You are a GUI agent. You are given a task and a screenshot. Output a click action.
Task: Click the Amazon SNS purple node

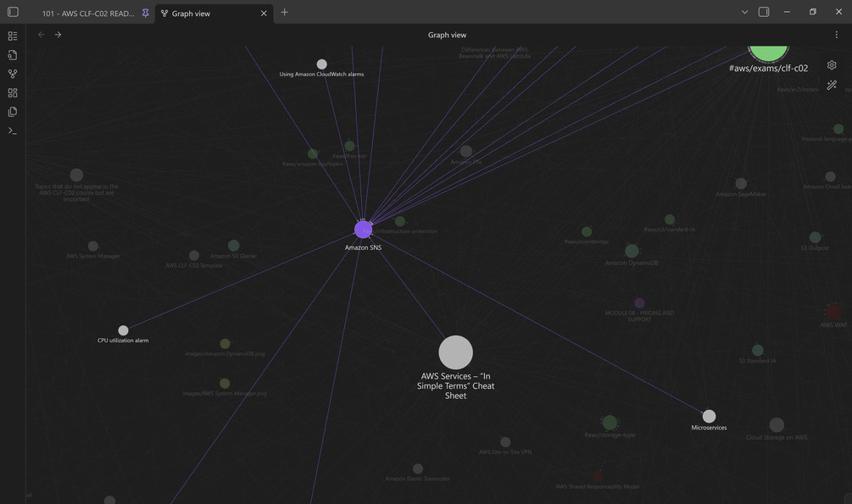[363, 230]
